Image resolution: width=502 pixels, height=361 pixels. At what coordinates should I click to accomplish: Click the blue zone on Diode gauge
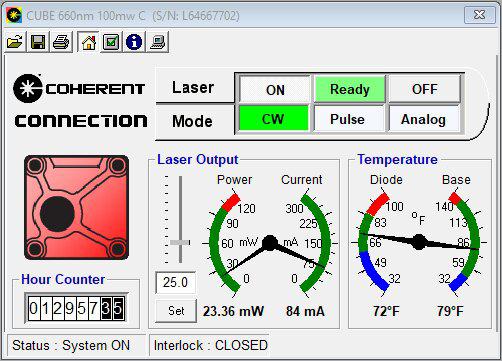coord(373,271)
